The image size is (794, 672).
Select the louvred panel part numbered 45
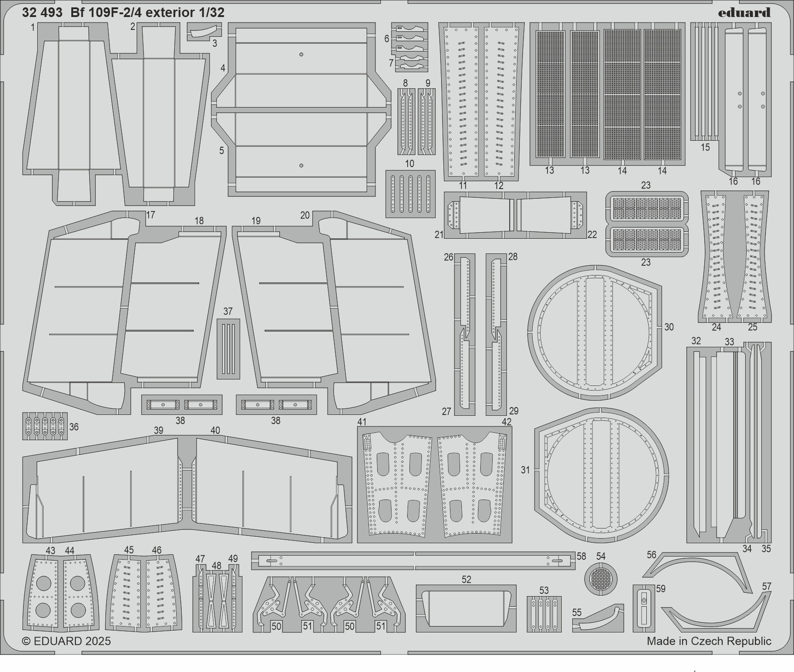(x=127, y=593)
